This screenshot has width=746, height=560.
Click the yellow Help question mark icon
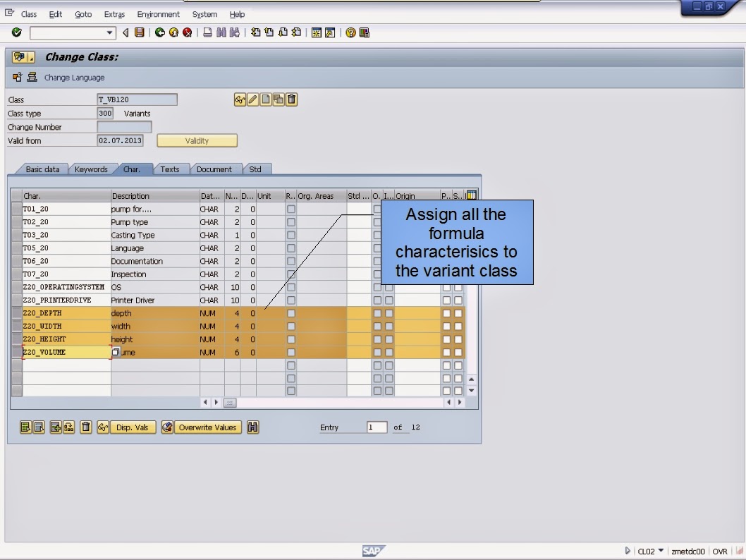click(x=350, y=32)
